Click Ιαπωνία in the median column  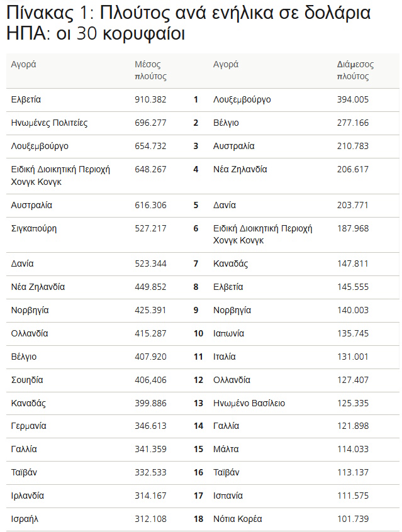click(x=228, y=333)
